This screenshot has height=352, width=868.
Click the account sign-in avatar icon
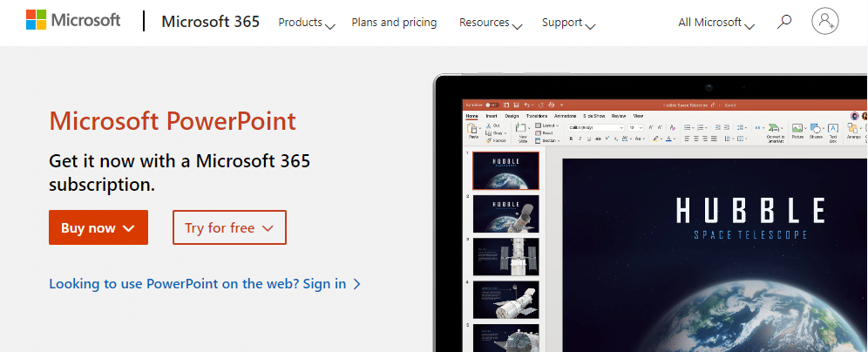point(824,22)
